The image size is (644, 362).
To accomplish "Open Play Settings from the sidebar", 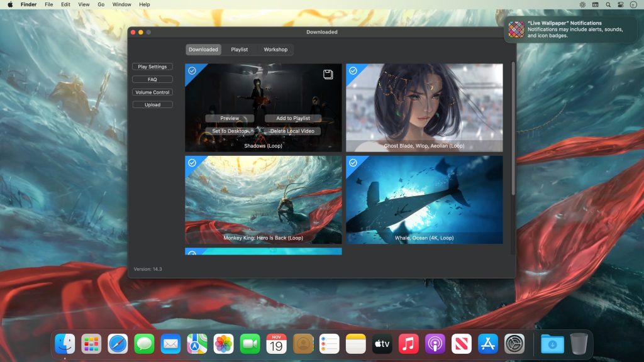I will coord(153,66).
